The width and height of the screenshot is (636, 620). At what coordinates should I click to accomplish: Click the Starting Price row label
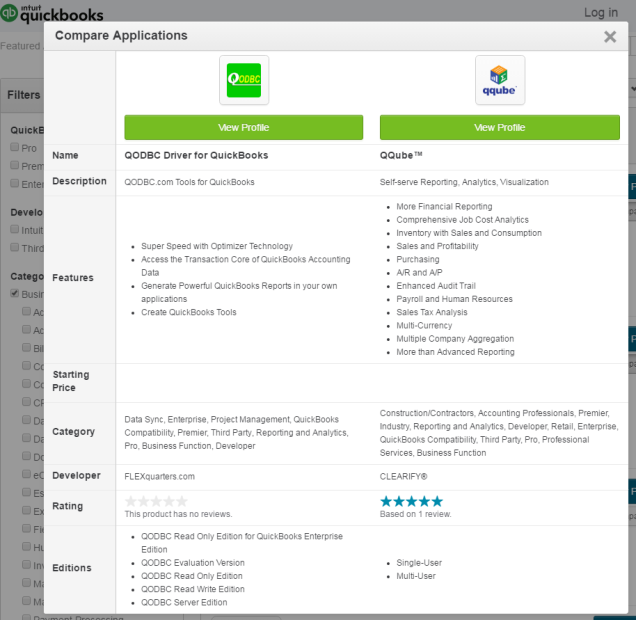click(71, 381)
